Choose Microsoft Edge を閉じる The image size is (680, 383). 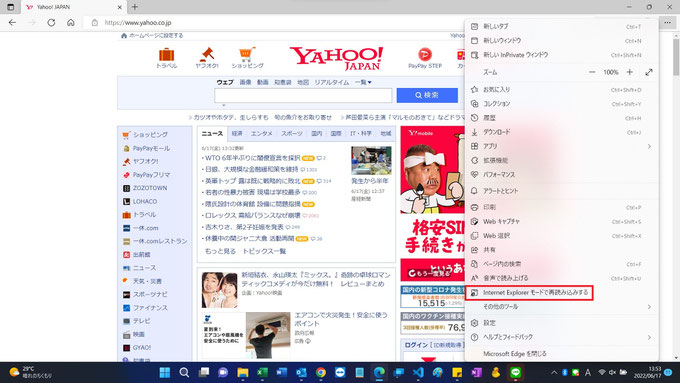pos(562,354)
